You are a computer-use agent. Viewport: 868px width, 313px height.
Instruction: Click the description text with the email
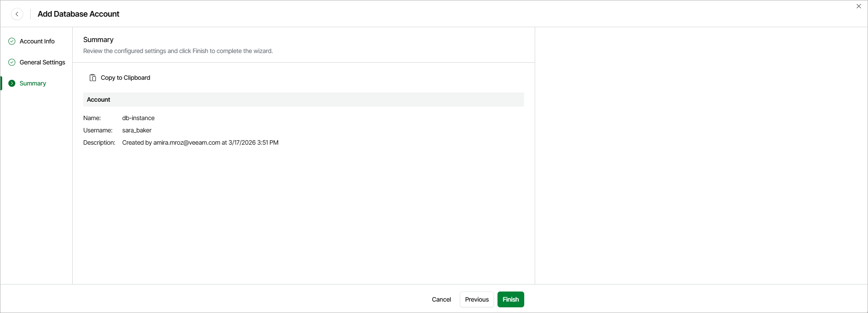point(200,142)
